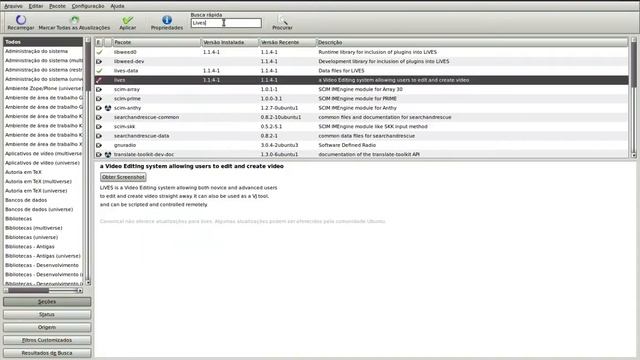Select Ambiente Zope/Plone (universe) category
Screen dimensions: 640x360
pos(43,89)
